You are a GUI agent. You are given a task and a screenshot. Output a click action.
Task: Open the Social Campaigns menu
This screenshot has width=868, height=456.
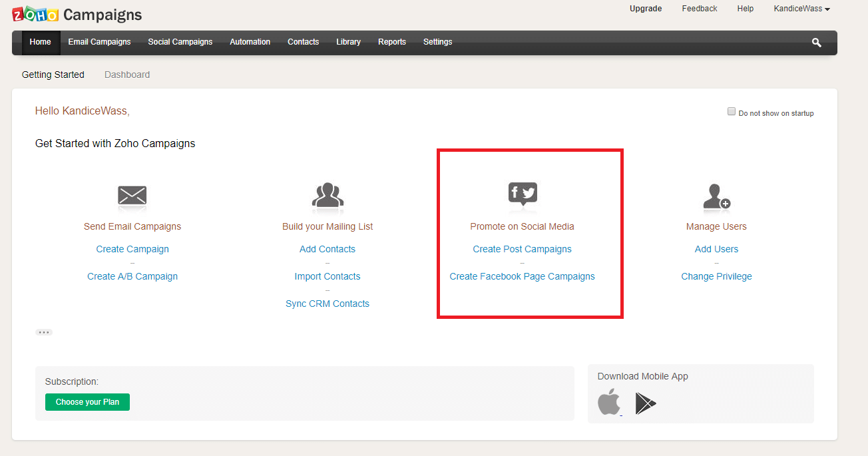pyautogui.click(x=180, y=42)
